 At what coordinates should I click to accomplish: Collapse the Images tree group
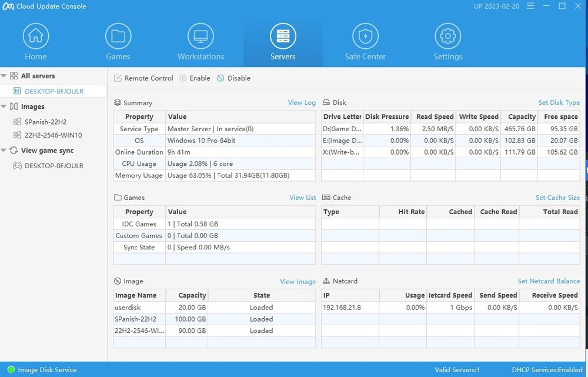click(4, 106)
